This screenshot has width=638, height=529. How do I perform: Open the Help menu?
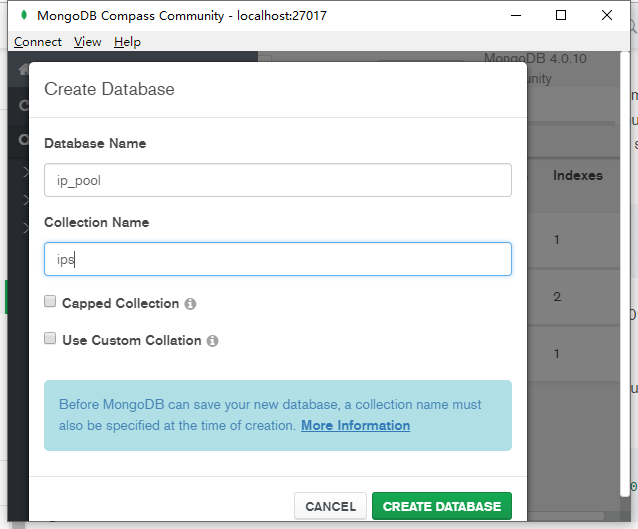[x=127, y=42]
